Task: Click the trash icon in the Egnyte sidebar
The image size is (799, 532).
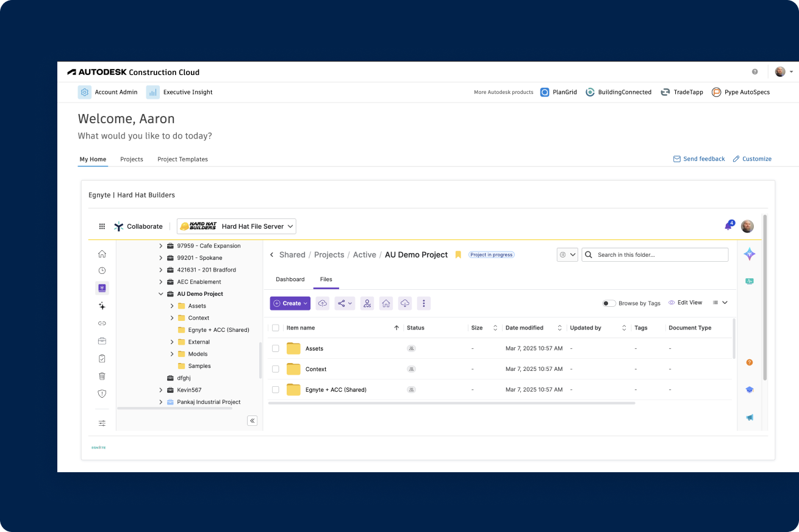Action: (x=102, y=376)
